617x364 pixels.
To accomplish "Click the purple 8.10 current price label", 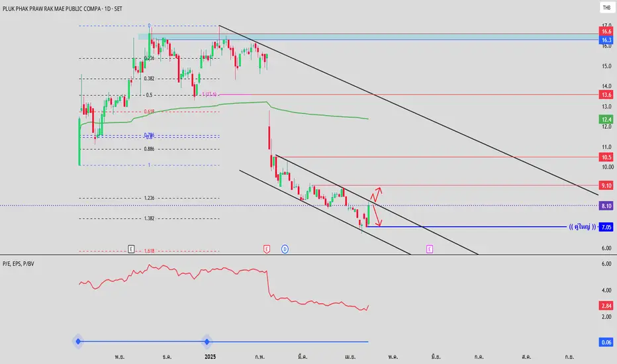I will 607,206.
